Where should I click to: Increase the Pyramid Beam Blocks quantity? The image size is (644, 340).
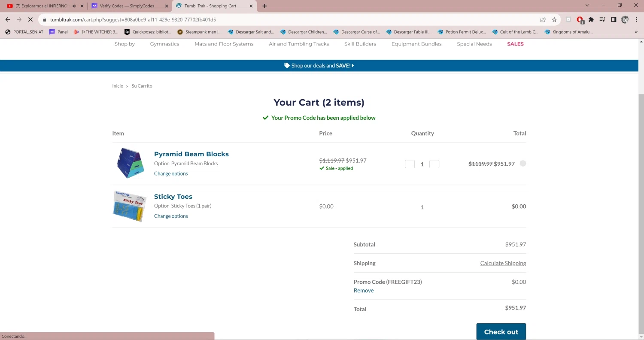434,164
